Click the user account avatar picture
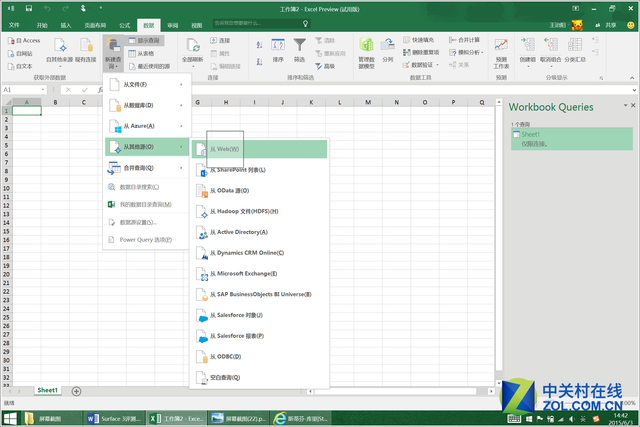Screen dimensions: 640x427 pyautogui.click(x=577, y=25)
